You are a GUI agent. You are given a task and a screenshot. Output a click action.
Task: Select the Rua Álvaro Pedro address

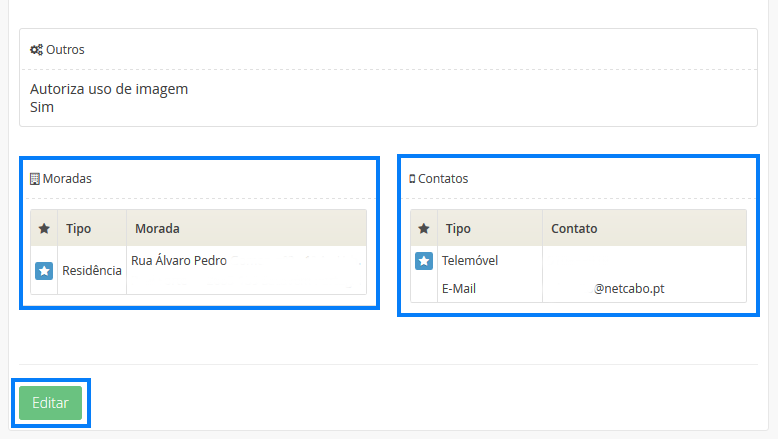point(179,261)
